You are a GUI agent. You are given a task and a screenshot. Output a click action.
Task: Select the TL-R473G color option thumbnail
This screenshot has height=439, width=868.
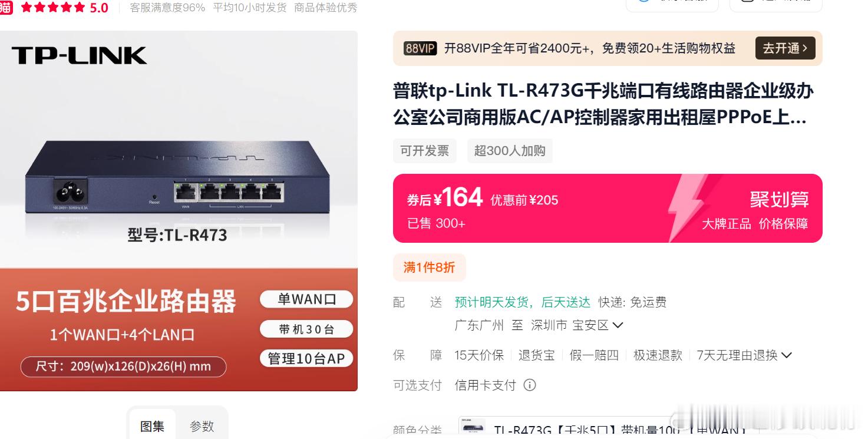coord(473,428)
